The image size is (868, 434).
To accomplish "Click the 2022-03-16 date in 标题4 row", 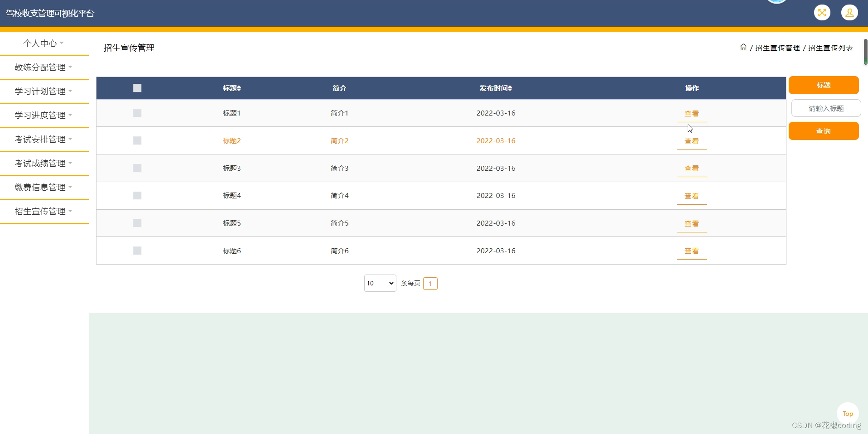I will 496,195.
